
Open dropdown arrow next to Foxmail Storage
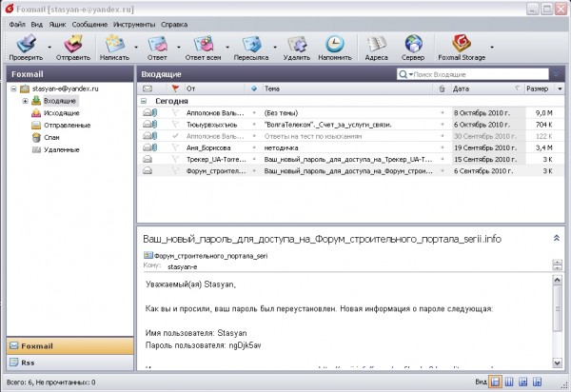[x=492, y=47]
